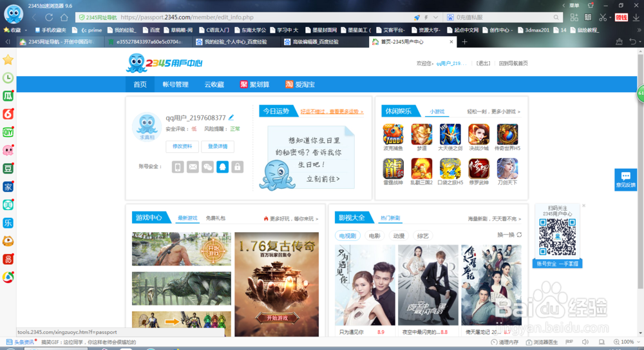Click the sidebar star favorites icon

(x=8, y=60)
